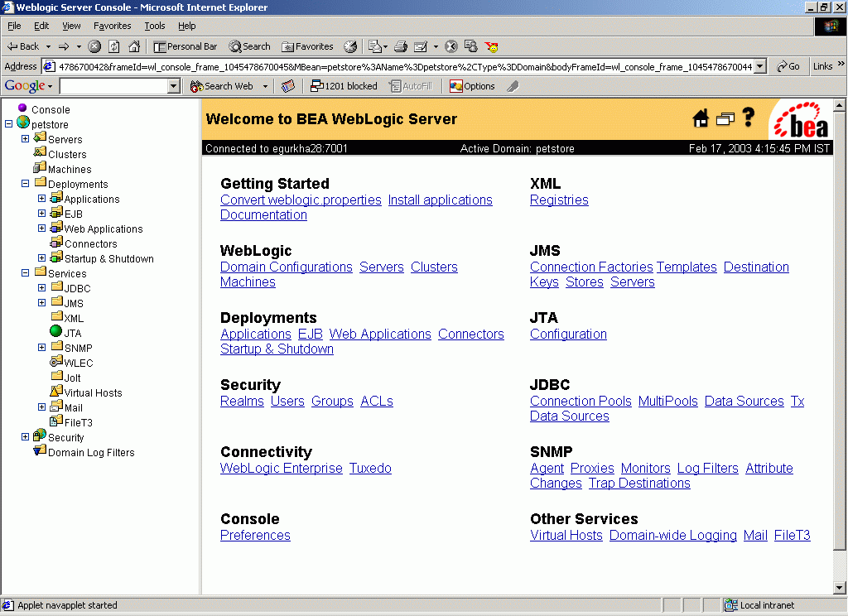Open the Favorites menu
Screen dimensions: 848x616
pos(112,26)
